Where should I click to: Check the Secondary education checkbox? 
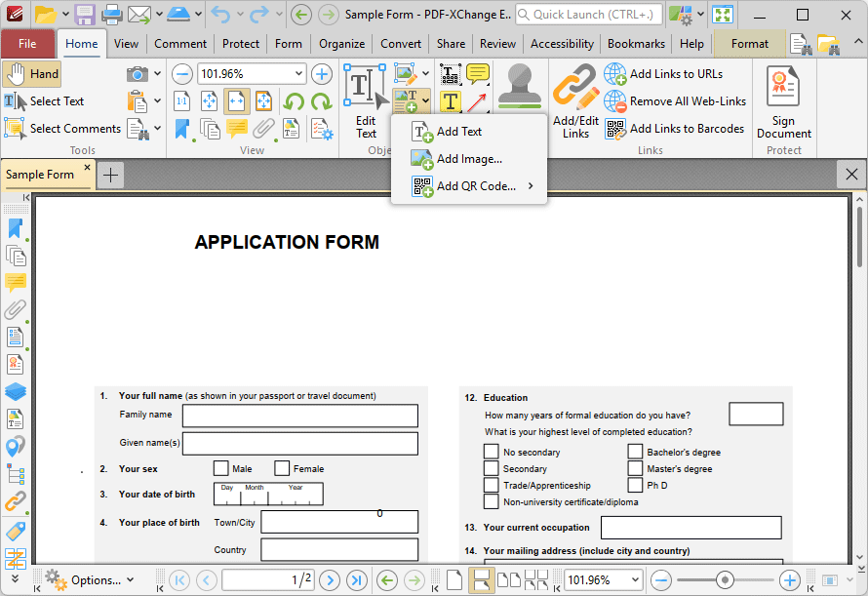point(491,468)
